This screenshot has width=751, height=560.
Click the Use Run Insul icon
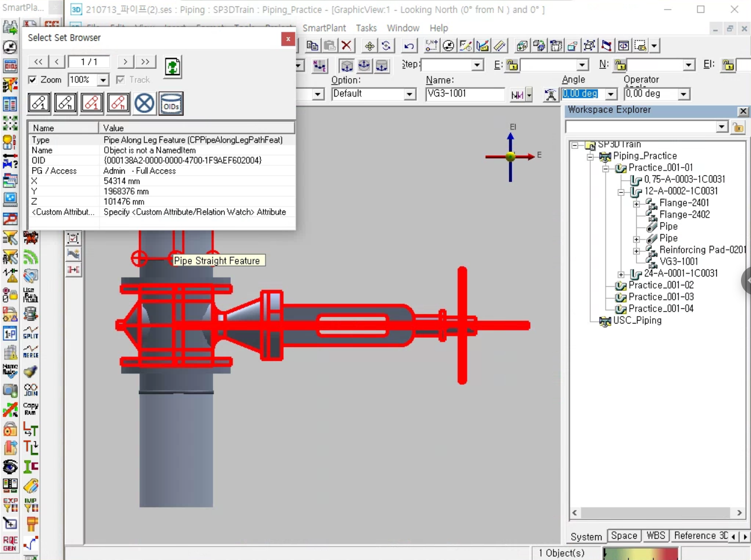tap(31, 294)
